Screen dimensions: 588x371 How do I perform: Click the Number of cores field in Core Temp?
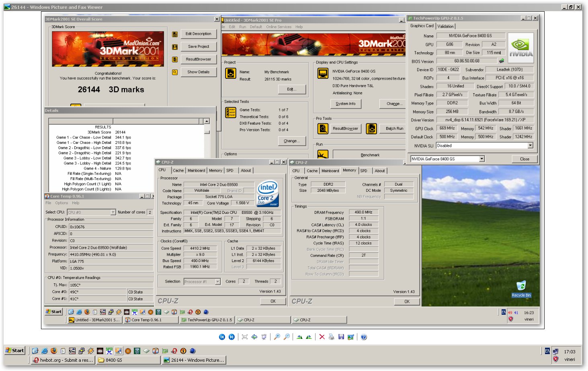coord(150,212)
